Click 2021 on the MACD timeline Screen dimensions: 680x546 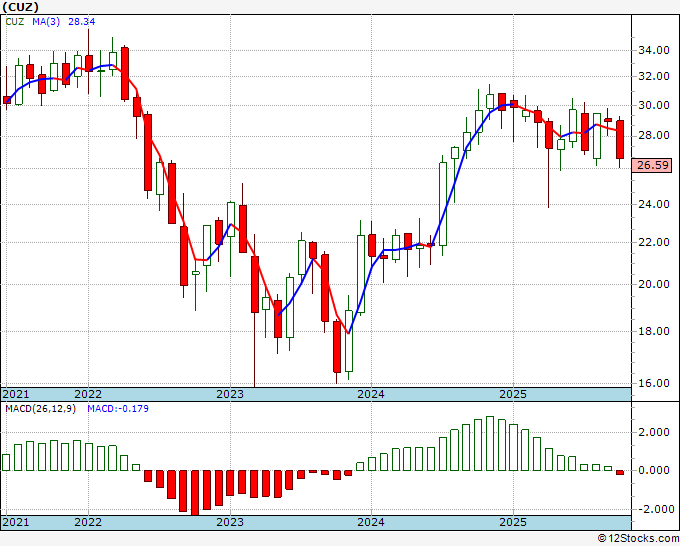pyautogui.click(x=16, y=522)
